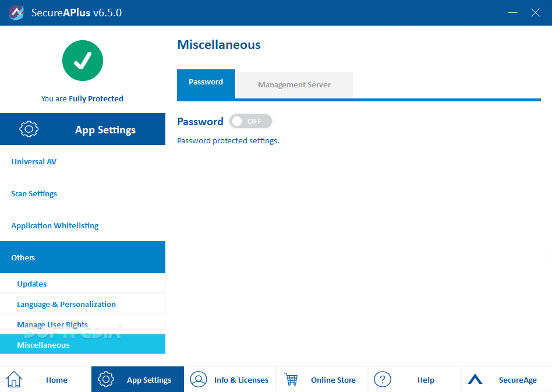Click the Info & Licenses user icon
This screenshot has width=552, height=392.
(199, 379)
